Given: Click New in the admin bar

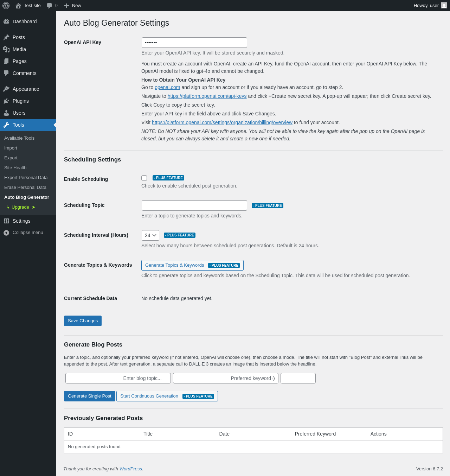Looking at the screenshot, I should 77,6.
